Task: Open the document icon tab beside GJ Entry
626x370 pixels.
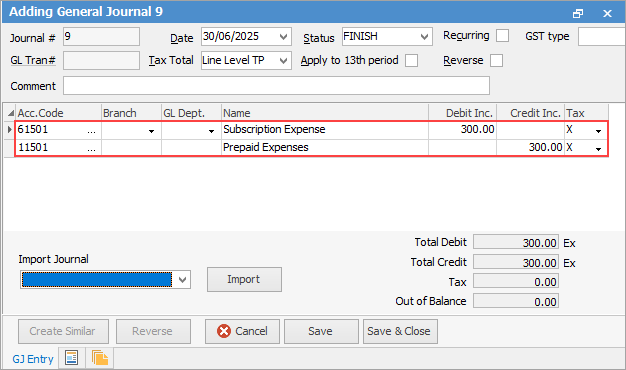Action: (71, 358)
